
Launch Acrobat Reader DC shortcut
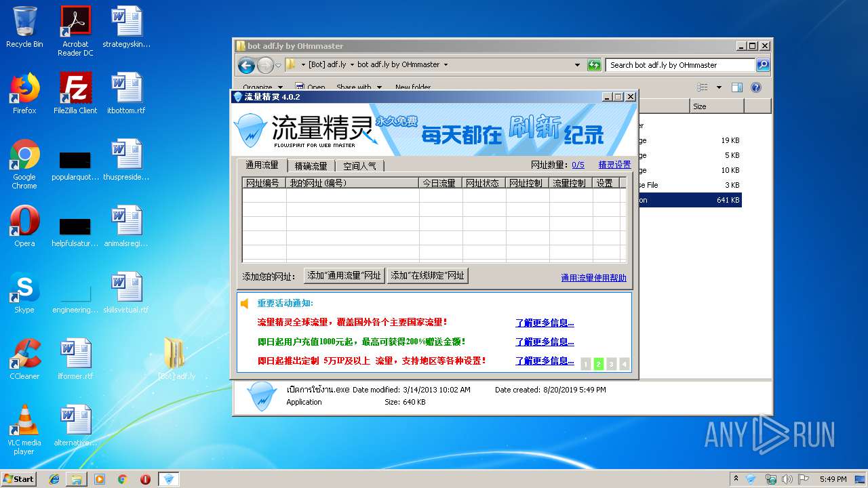75,30
